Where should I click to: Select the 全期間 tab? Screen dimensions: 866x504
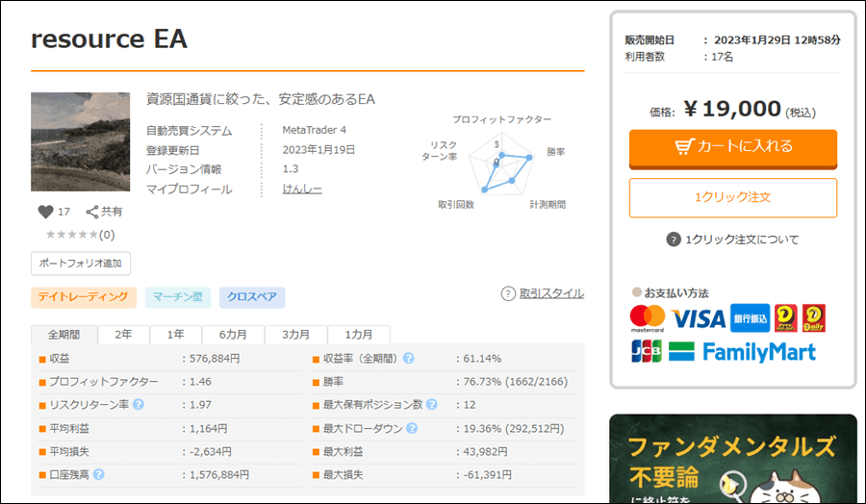tap(64, 335)
